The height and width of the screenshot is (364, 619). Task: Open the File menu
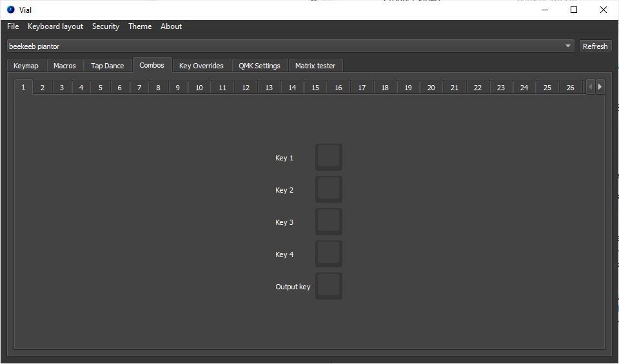tap(13, 26)
